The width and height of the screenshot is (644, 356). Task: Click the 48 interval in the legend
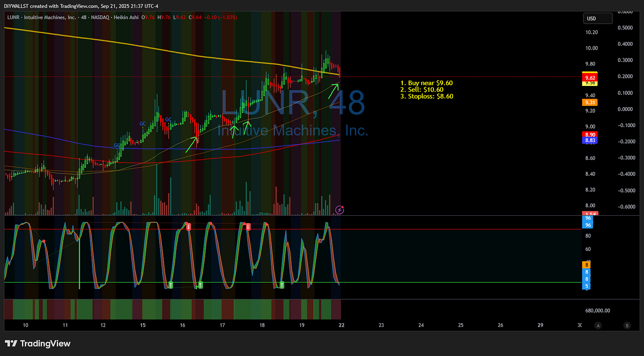(84, 17)
